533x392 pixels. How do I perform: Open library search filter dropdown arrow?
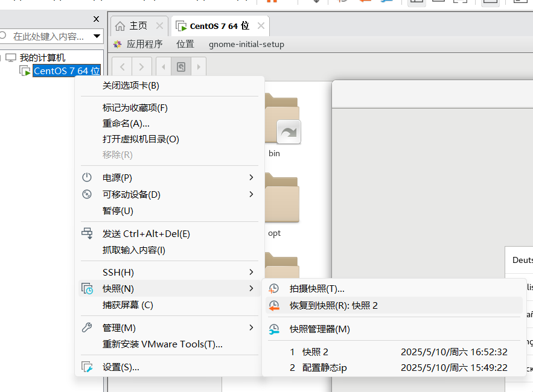click(x=97, y=36)
